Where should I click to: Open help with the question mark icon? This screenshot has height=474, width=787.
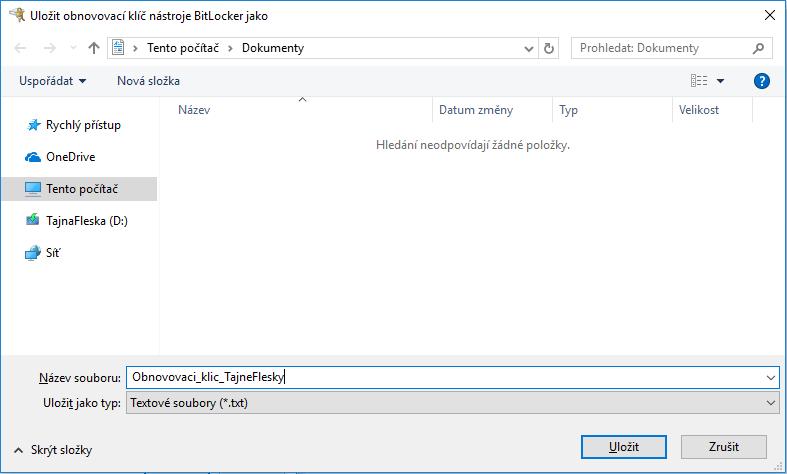click(761, 81)
